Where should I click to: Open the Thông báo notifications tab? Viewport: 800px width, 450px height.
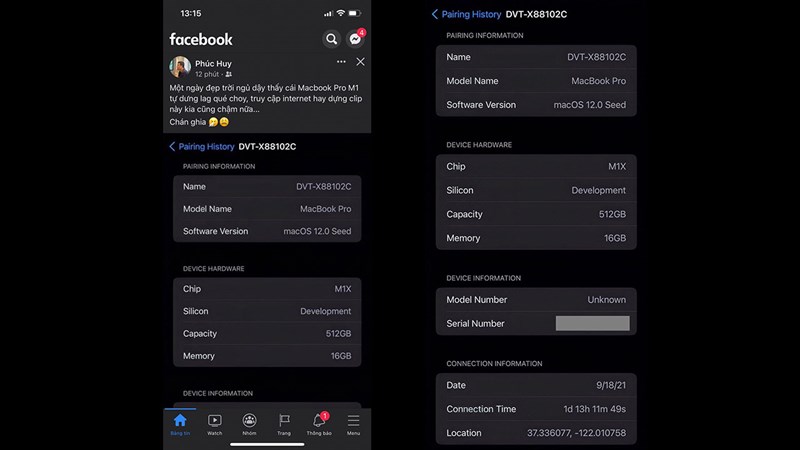click(x=319, y=424)
